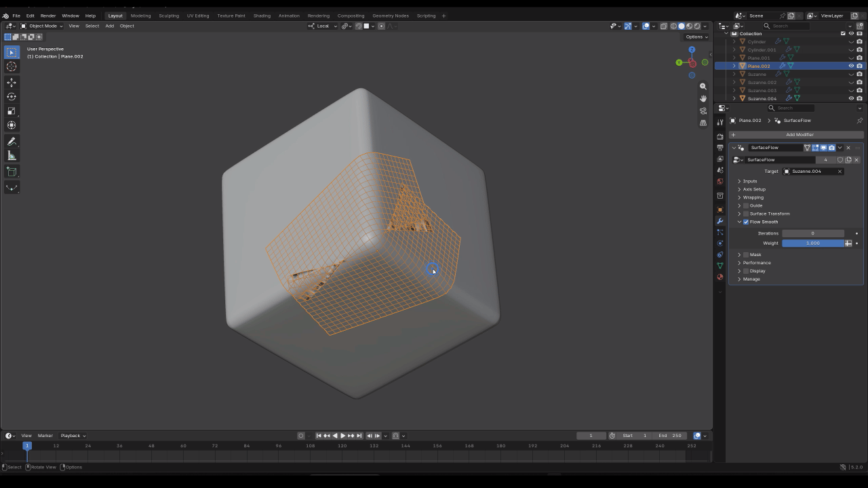Hide Suzanne.004 with its eye icon

point(851,98)
